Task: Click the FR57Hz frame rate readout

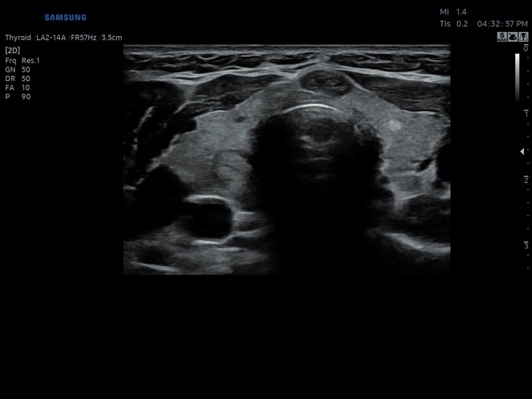Action: tap(83, 38)
